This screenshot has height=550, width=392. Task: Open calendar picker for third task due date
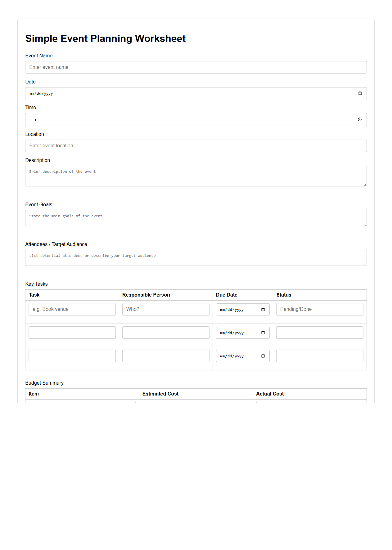coord(263,355)
